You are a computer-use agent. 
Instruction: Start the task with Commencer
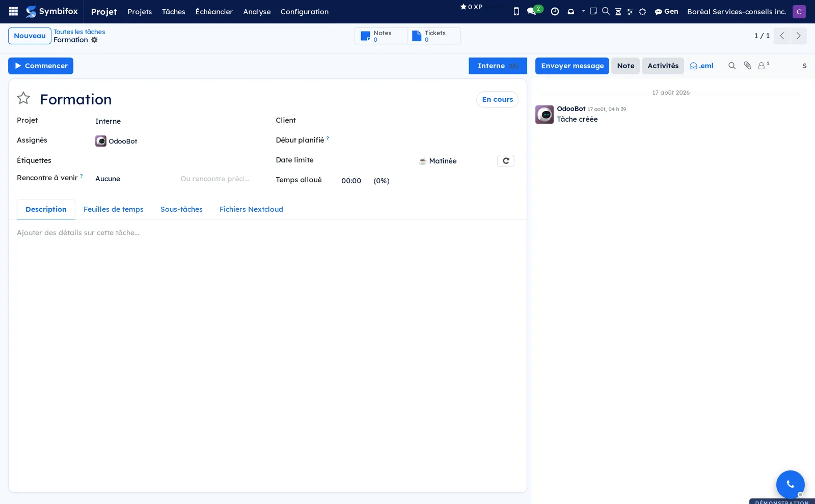[x=41, y=66]
